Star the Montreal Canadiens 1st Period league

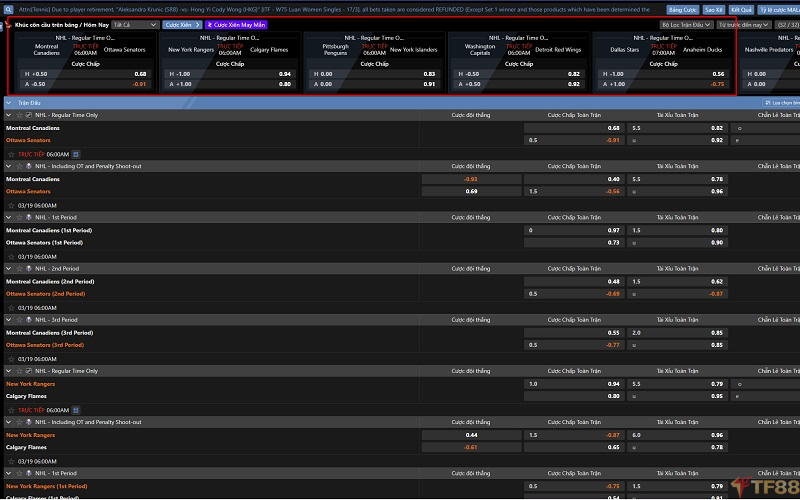coord(19,217)
